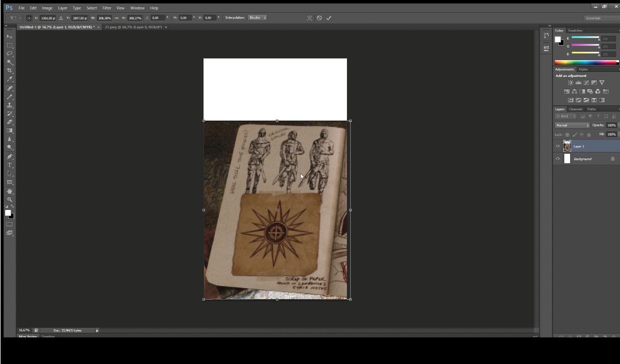
Task: Select the Crop tool
Action: click(9, 71)
